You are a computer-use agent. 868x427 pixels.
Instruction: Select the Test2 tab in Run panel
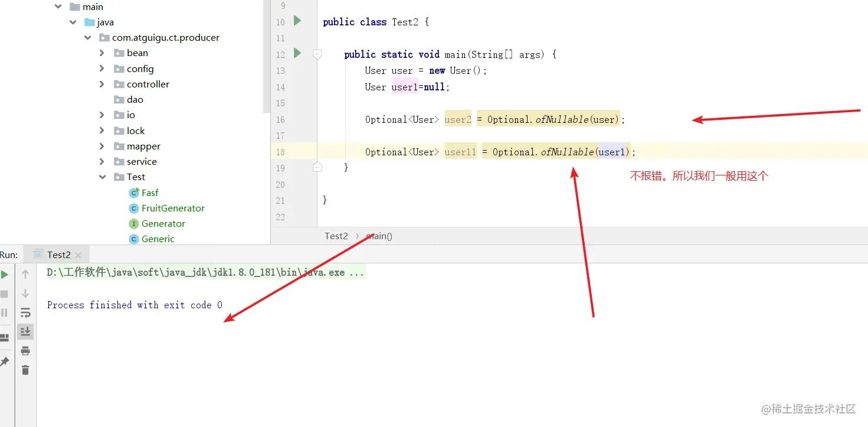click(58, 255)
